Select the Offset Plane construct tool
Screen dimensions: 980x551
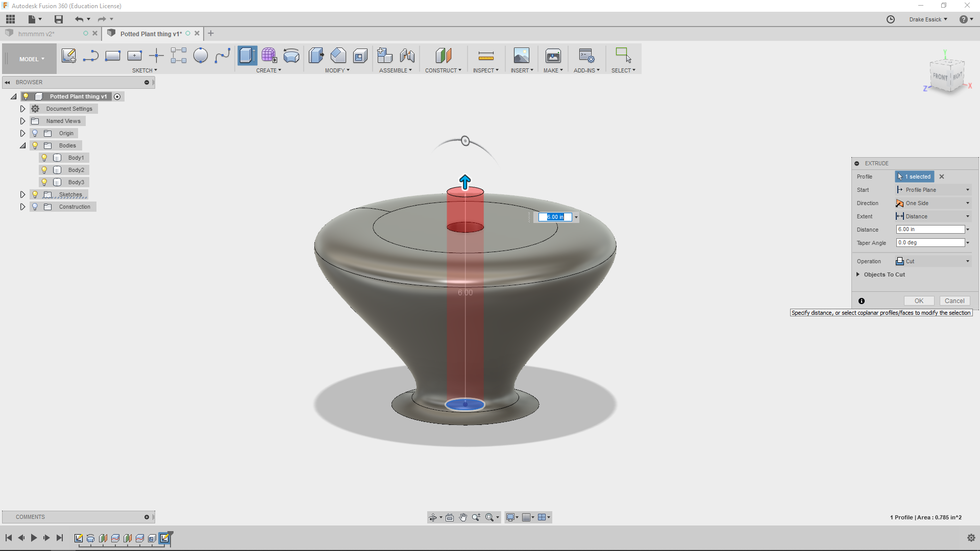click(443, 55)
